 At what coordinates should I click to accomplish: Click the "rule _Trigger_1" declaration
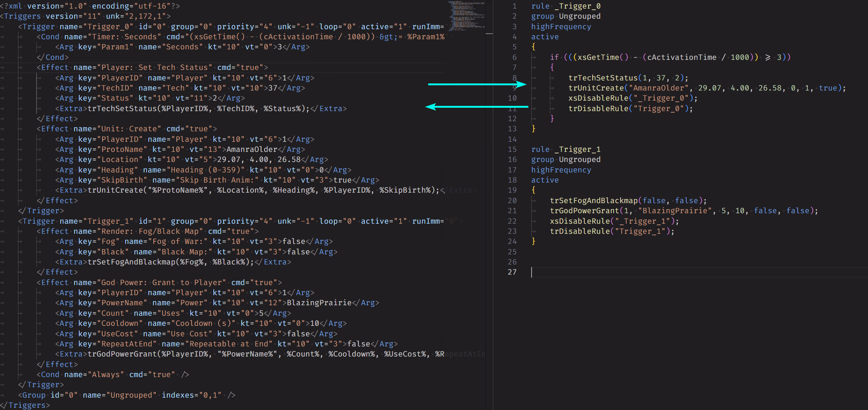(x=566, y=149)
